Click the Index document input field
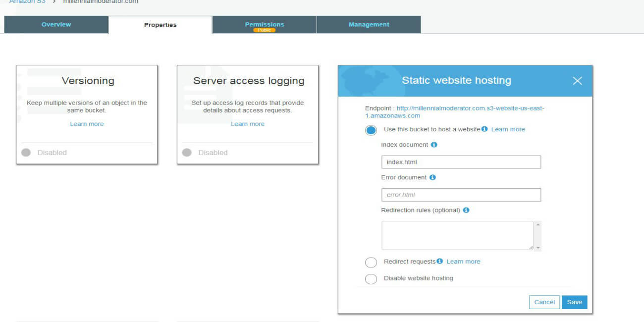The height and width of the screenshot is (322, 644). pos(461,162)
